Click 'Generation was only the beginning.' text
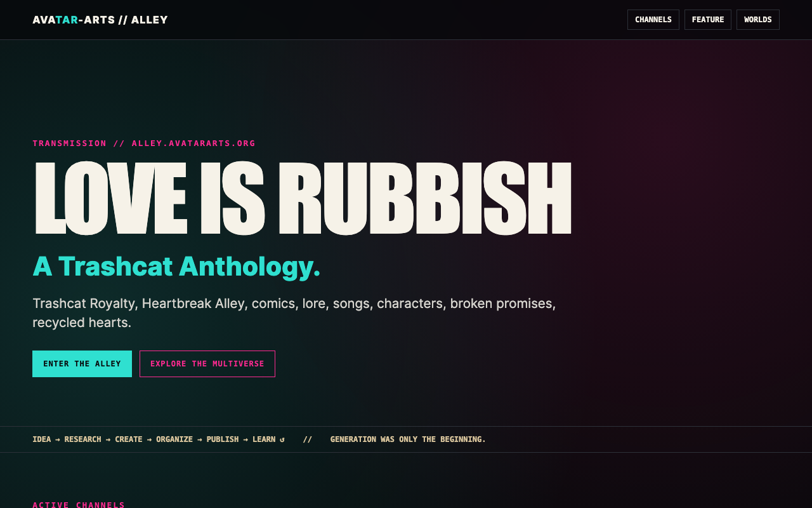This screenshot has height=508, width=812. (408, 439)
